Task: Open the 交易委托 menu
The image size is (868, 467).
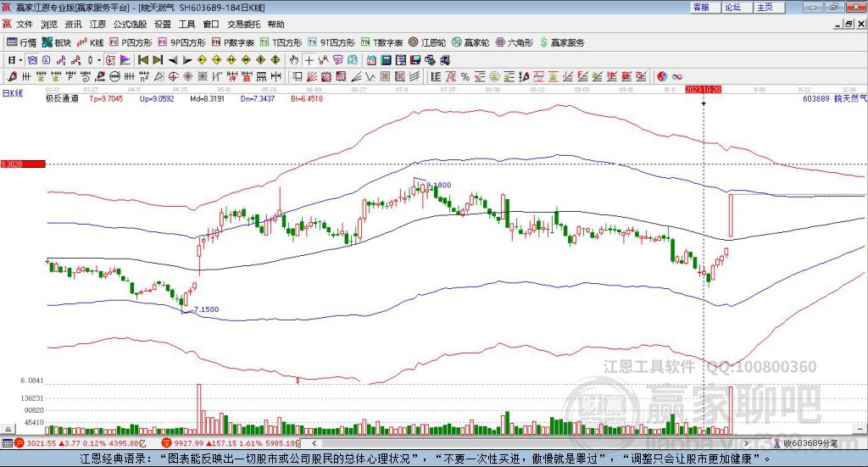Action: [243, 25]
